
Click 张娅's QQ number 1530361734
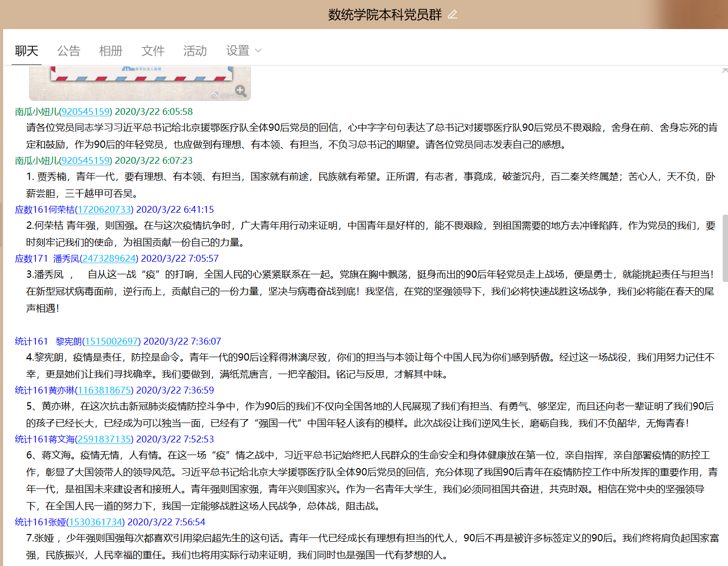[x=95, y=522]
